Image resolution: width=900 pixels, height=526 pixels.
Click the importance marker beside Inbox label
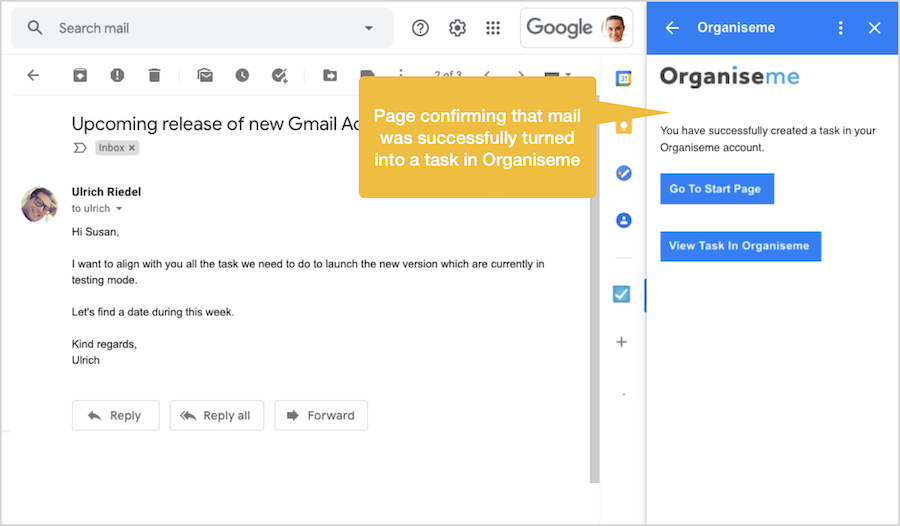point(80,148)
